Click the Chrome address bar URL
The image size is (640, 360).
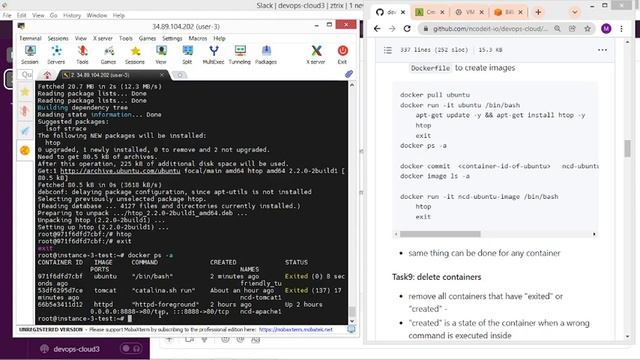490,29
